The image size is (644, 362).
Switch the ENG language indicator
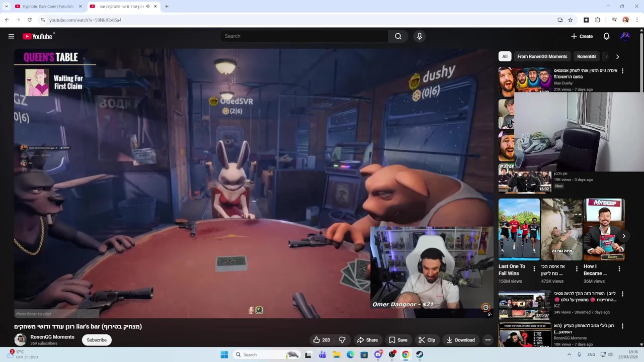click(591, 354)
